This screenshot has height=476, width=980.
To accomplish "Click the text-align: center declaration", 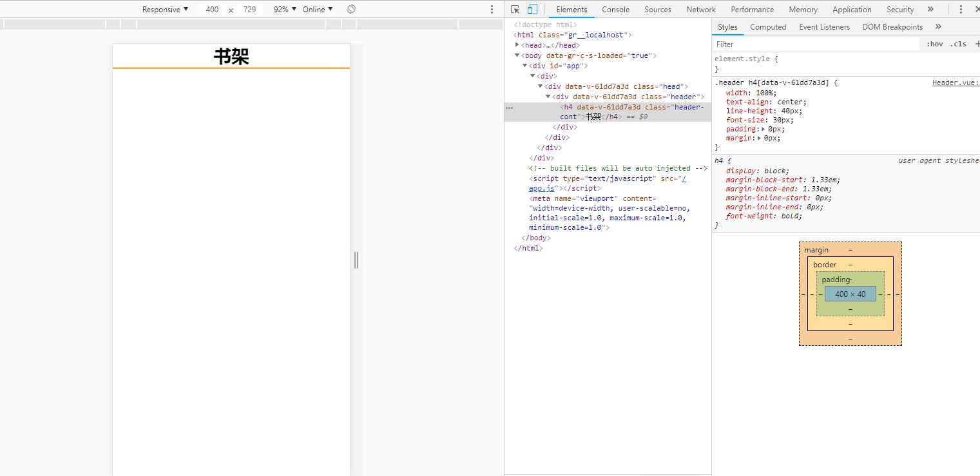I will pos(766,102).
